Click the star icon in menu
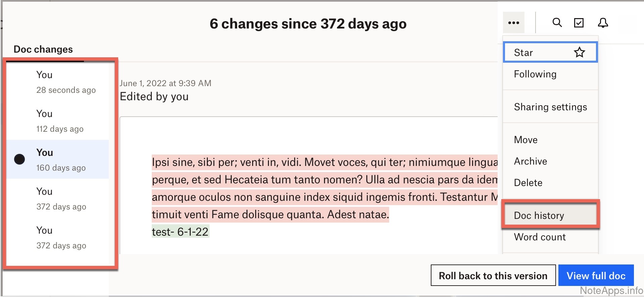Screen dimensions: 644x297 (579, 53)
